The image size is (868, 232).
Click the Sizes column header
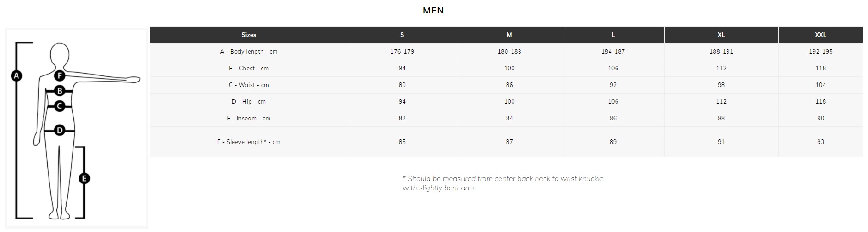coord(249,35)
